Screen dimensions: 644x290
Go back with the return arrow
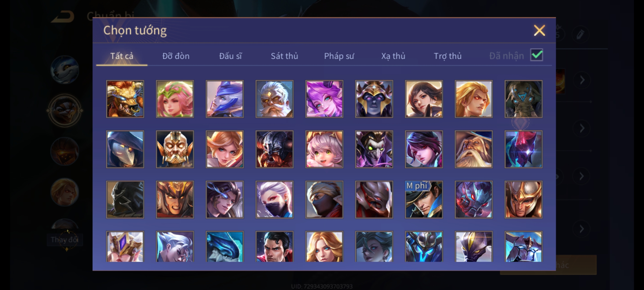point(63,17)
